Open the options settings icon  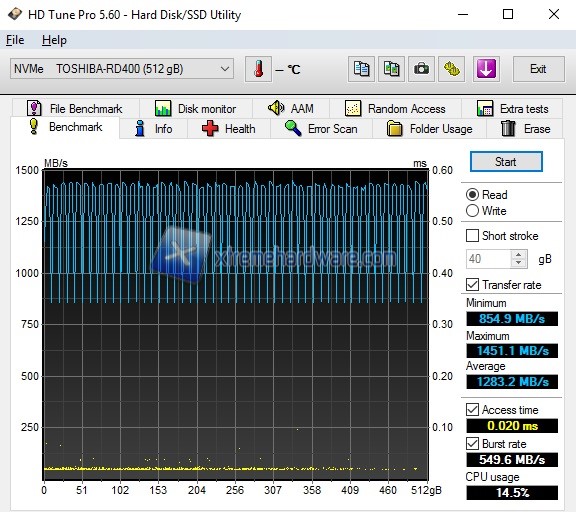451,69
